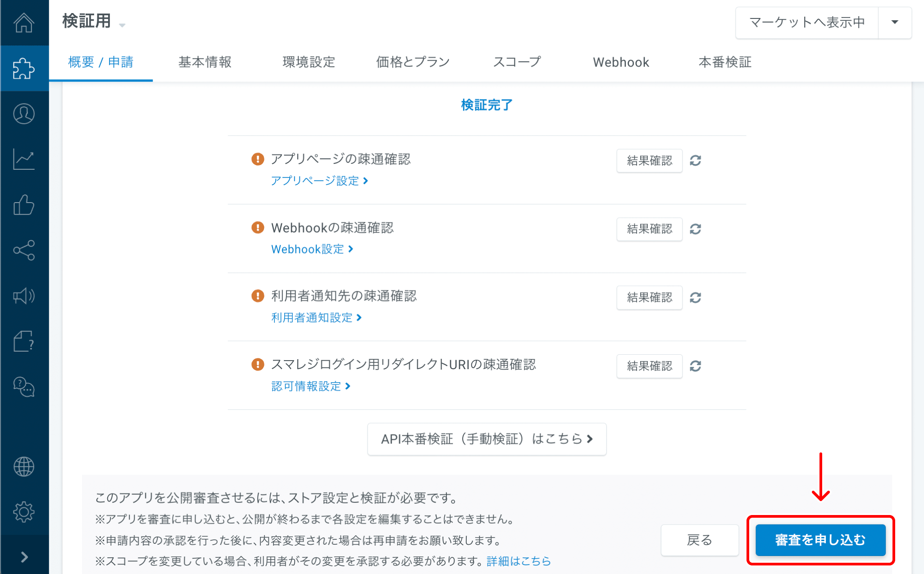Viewport: 924px width, 574px height.
Task: Click the 審査を申し込む button
Action: [820, 540]
